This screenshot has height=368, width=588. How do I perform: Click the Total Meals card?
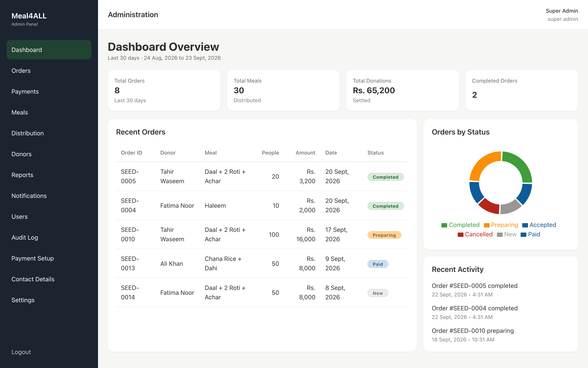(283, 90)
